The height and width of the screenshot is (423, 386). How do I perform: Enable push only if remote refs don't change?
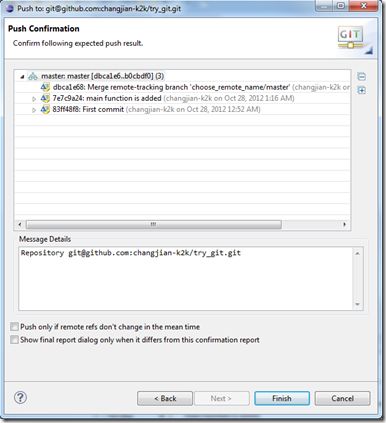pos(14,327)
